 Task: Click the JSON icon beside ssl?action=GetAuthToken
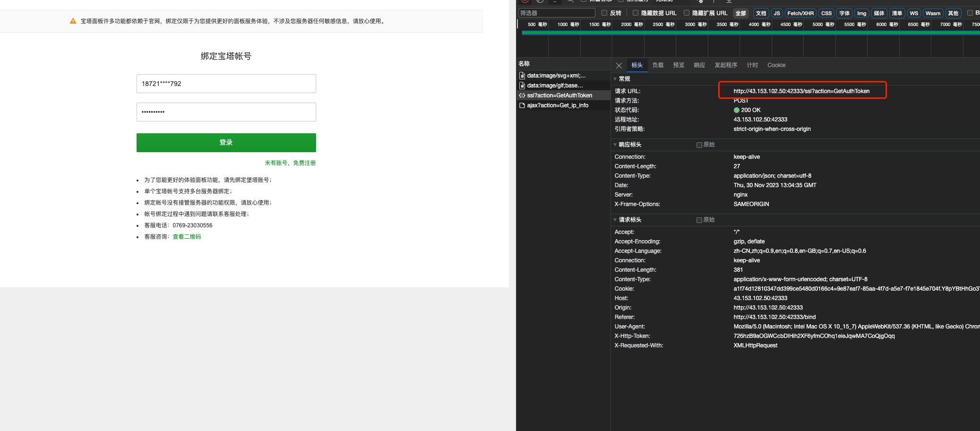522,95
